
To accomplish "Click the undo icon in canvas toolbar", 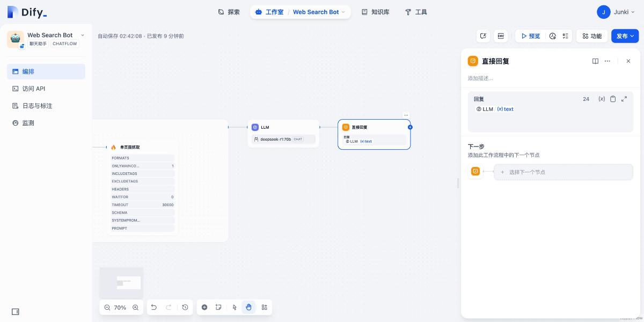I will 154,307.
